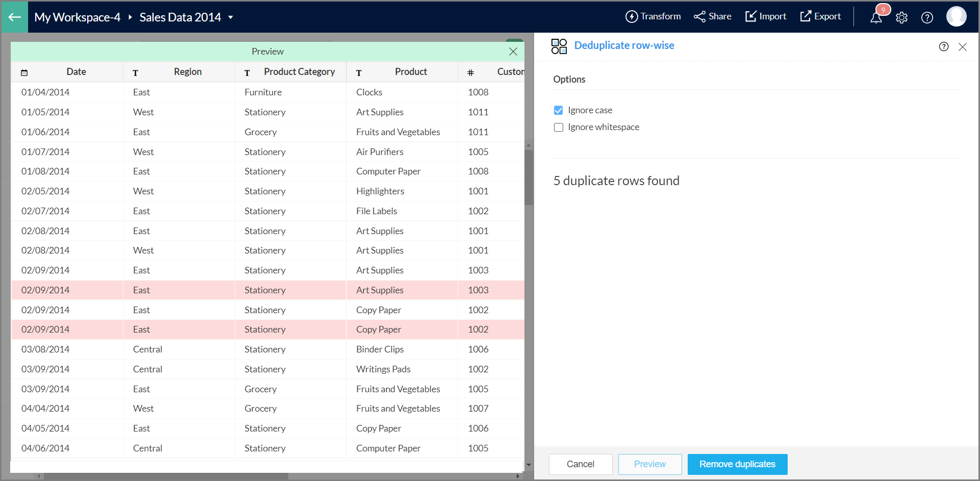The height and width of the screenshot is (481, 980).
Task: Click the help question mark in top bar
Action: [x=927, y=18]
